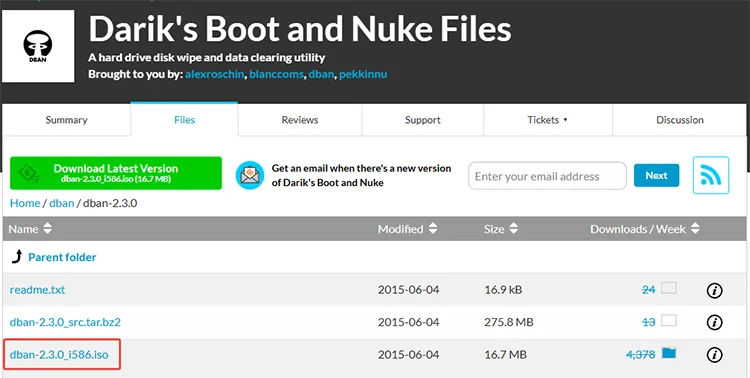Click the DBAN project logo

pyautogui.click(x=38, y=46)
